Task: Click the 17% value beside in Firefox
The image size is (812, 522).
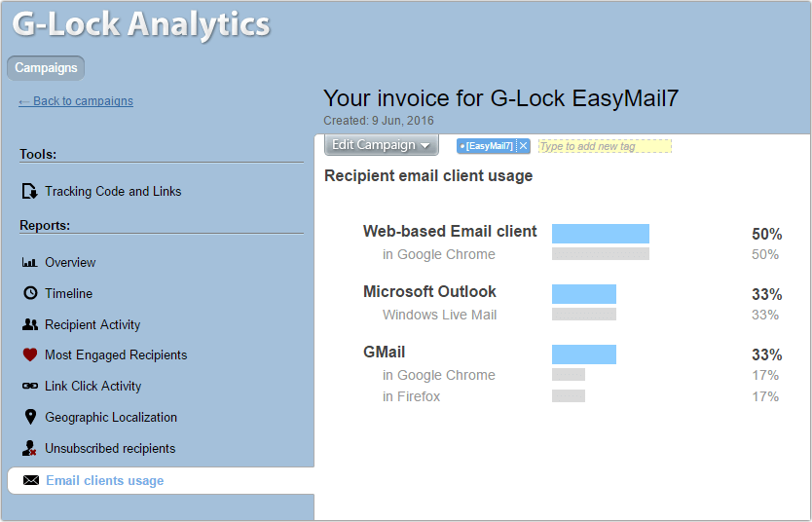Action: pyautogui.click(x=765, y=396)
